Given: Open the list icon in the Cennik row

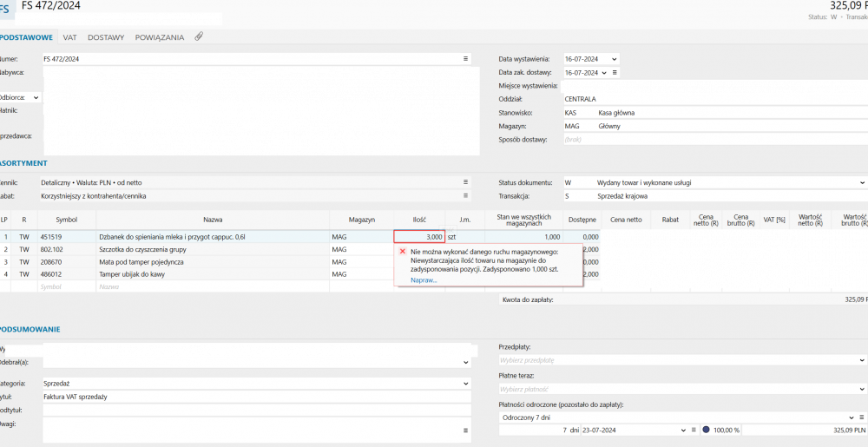Looking at the screenshot, I should (465, 182).
